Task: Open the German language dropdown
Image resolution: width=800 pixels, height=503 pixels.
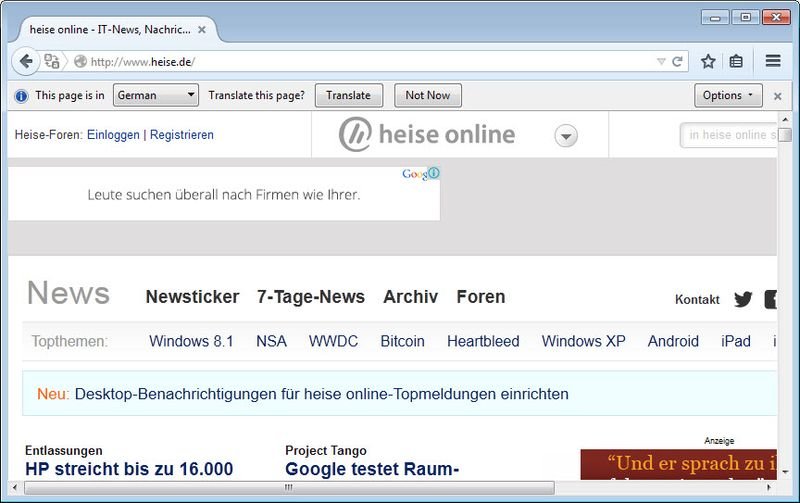Action: pyautogui.click(x=156, y=95)
